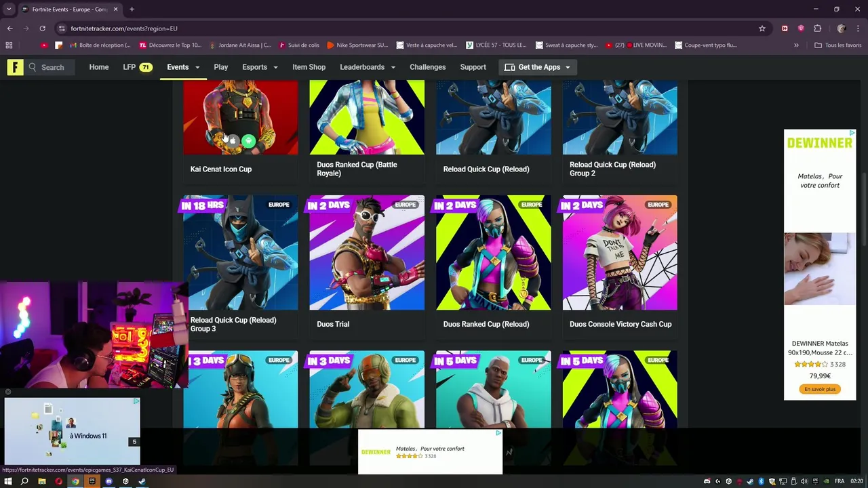The width and height of the screenshot is (868, 488).
Task: Open the 02:20 clock in taskbar
Action: click(x=856, y=481)
